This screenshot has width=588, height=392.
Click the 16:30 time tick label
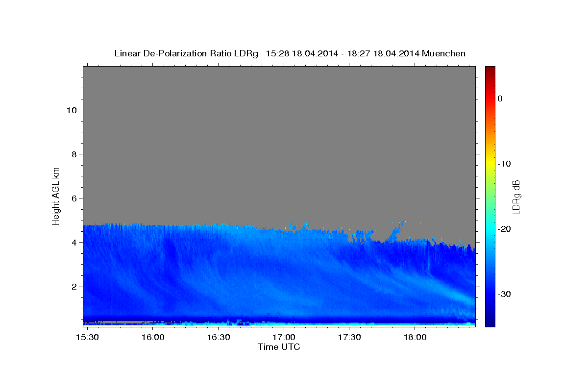218,338
